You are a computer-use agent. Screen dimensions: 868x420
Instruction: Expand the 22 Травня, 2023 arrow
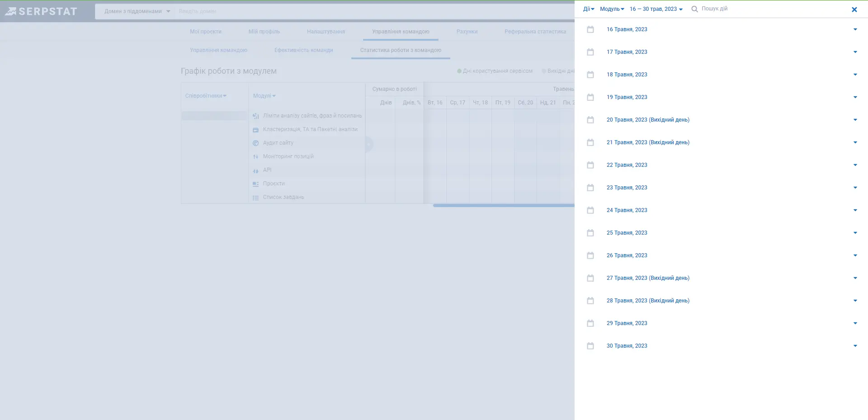tap(855, 165)
